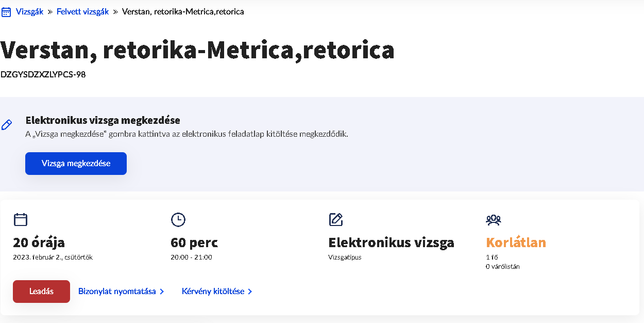Screen dimensions: 644x323
Task: Click the calendar icon in the breadcrumb
Action: coord(6,12)
